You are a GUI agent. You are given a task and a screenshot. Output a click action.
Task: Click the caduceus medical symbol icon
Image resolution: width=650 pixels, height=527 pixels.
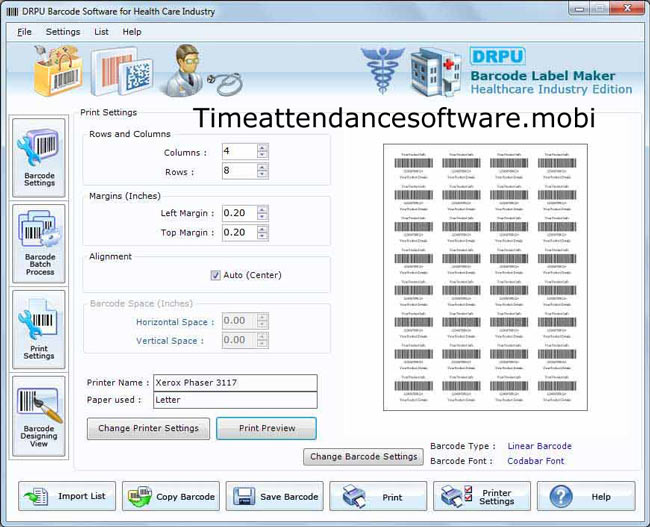click(382, 70)
